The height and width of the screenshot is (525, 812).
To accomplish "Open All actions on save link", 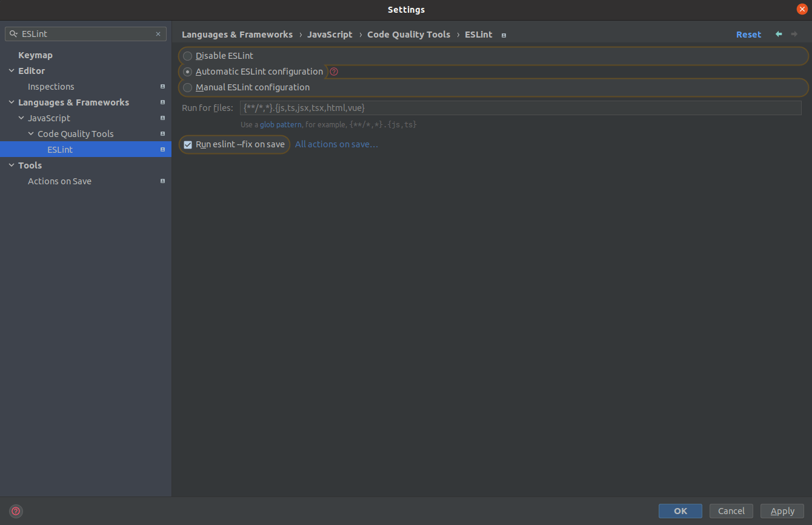I will [x=336, y=144].
